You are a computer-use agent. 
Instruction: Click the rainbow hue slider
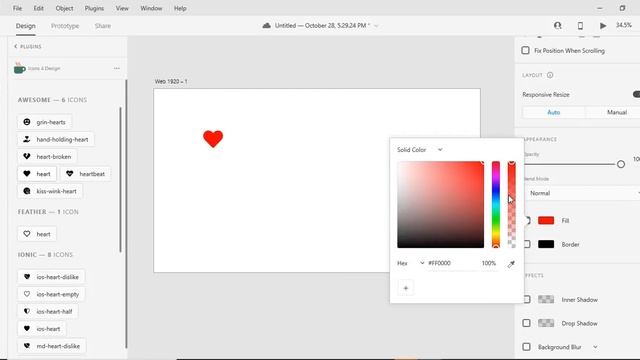point(496,204)
